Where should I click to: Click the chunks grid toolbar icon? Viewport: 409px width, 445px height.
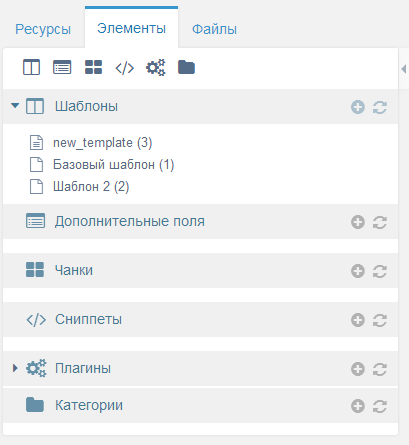click(x=93, y=67)
